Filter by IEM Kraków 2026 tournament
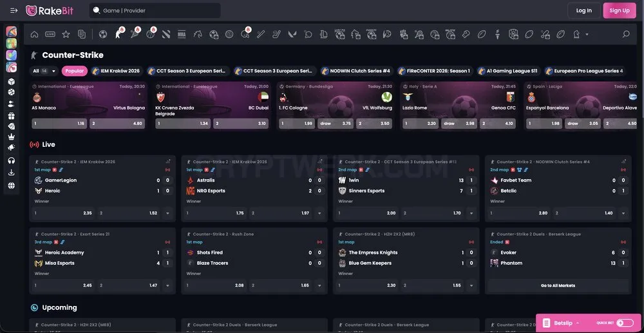Screen dimensions: 644x333 point(116,71)
